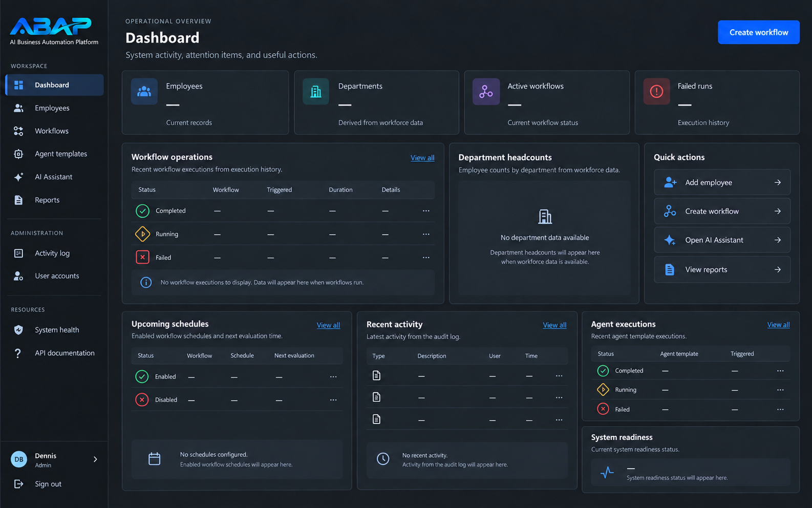Click the Agent template column header
The height and width of the screenshot is (508, 812).
[679, 354]
